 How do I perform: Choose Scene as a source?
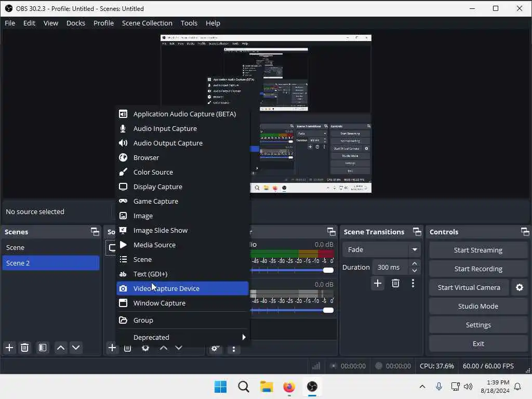(182, 260)
